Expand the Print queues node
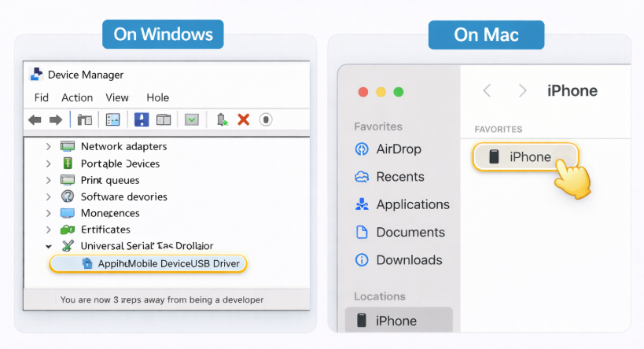 49,180
